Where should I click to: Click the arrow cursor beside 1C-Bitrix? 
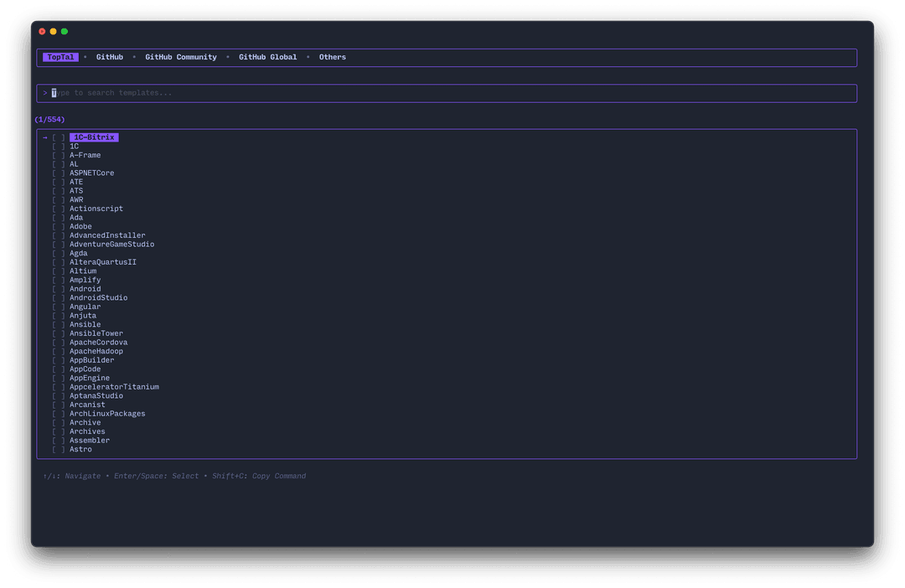tap(45, 137)
